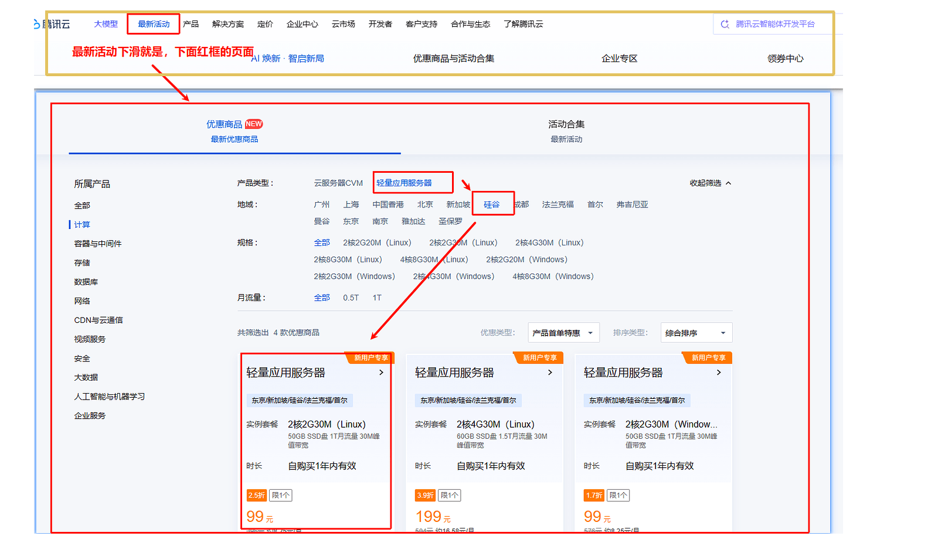
Task: Open the 开发者 menu
Action: (x=380, y=24)
